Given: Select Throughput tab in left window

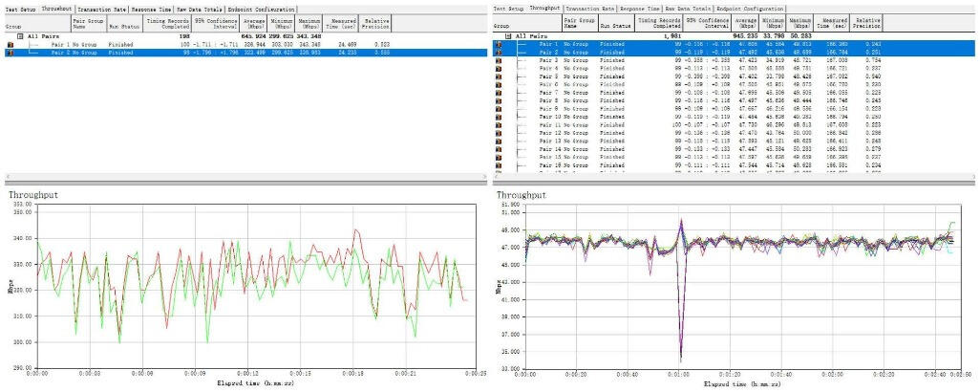Looking at the screenshot, I should [57, 10].
